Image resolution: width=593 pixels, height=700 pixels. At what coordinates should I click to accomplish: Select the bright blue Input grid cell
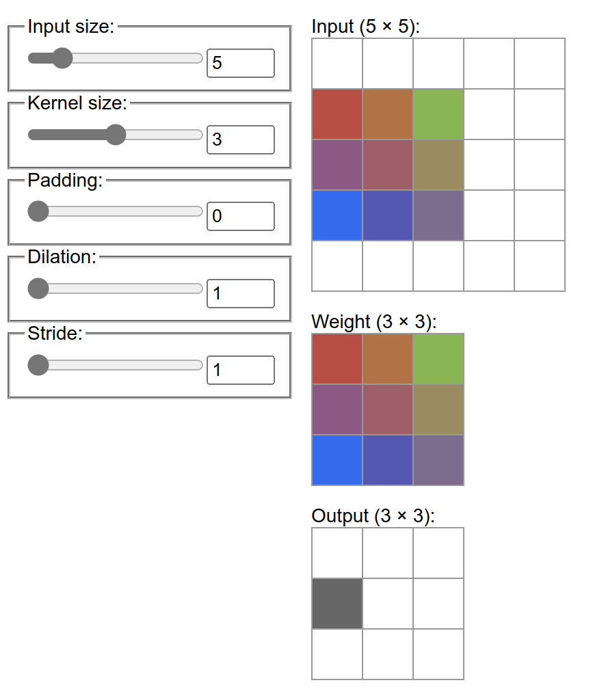pyautogui.click(x=337, y=215)
